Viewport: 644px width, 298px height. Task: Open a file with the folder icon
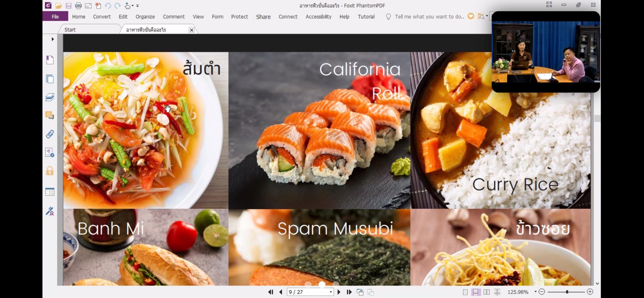(x=58, y=5)
